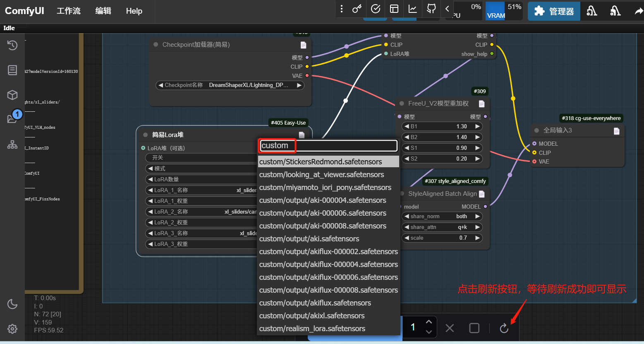Adjust scale 0.7 slider
The height and width of the screenshot is (344, 644).
(442, 238)
